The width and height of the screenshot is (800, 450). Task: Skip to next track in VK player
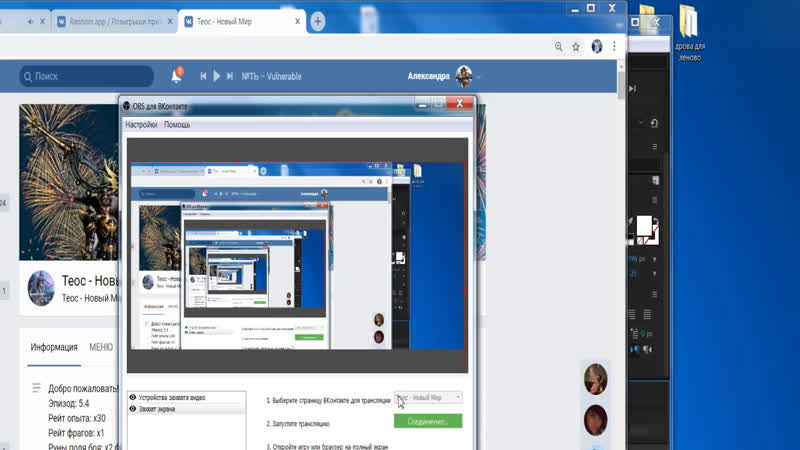pos(230,76)
